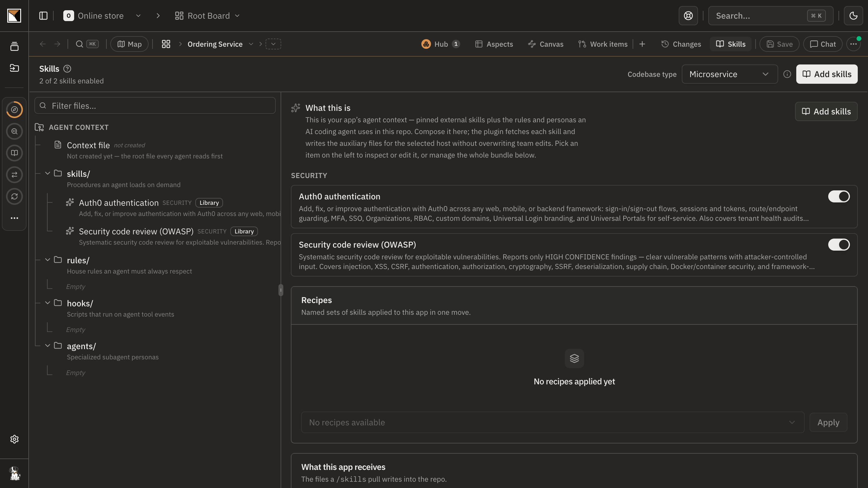
Task: Click the Codebase type info icon
Action: coord(787,74)
